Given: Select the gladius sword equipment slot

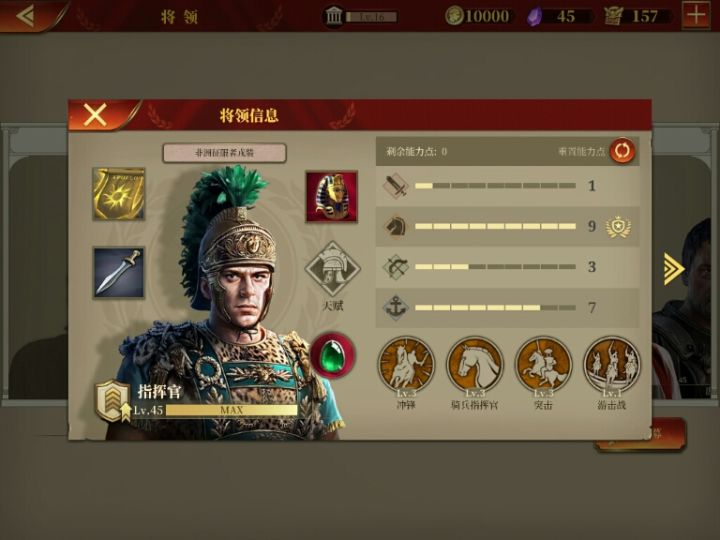Looking at the screenshot, I should 118,273.
